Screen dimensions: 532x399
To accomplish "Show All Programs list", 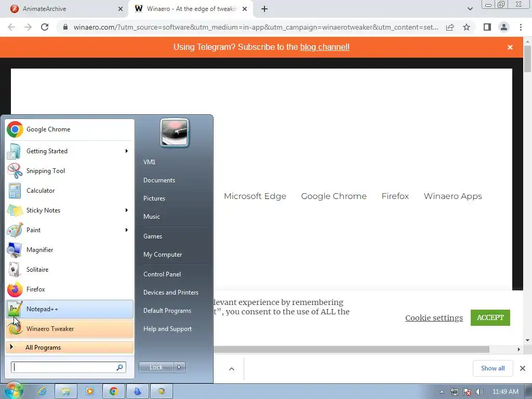I will 70,347.
